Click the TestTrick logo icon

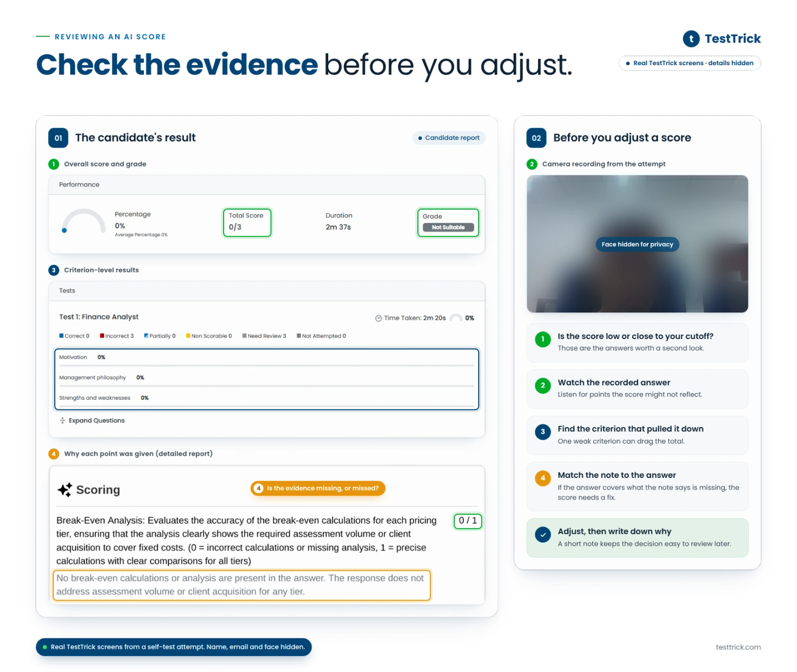pyautogui.click(x=691, y=39)
